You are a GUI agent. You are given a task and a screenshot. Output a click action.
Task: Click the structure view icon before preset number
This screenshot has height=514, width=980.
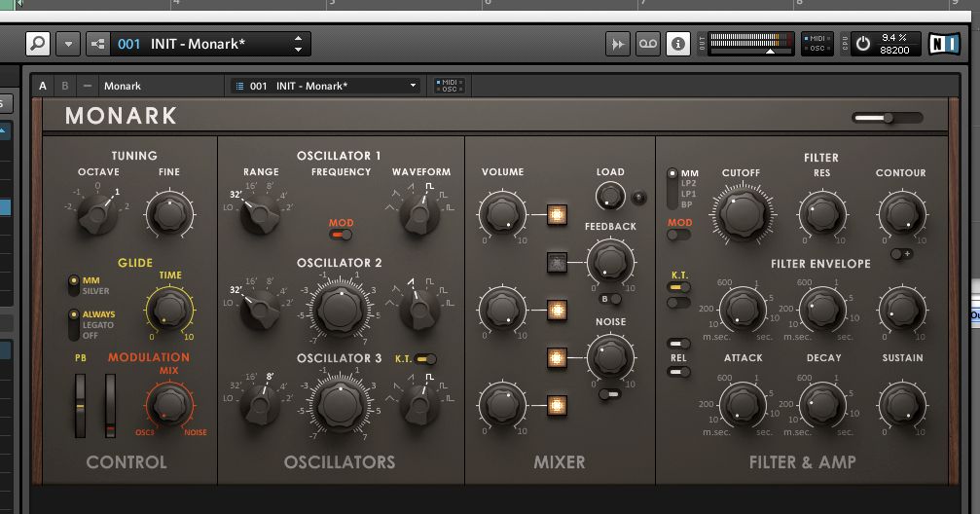(x=98, y=45)
